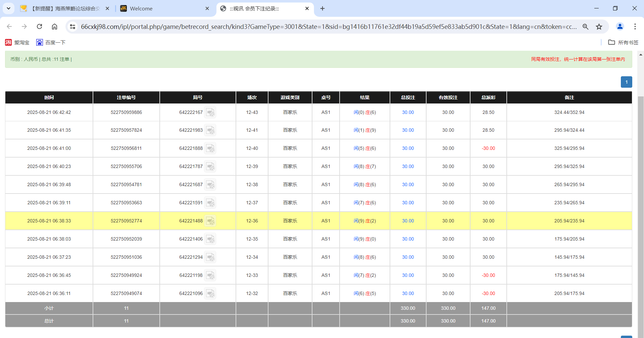Select page 1 pagination button
The image size is (644, 338).
pos(626,82)
